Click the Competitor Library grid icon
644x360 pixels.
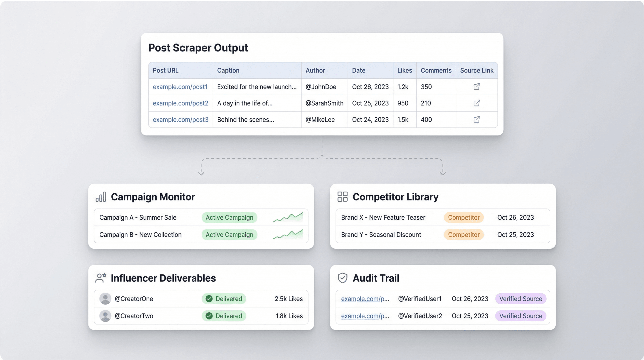click(x=342, y=197)
